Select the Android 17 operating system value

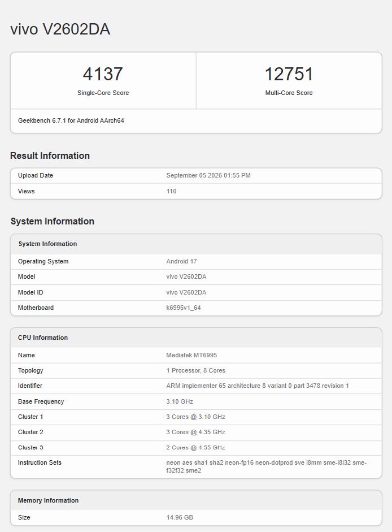181,261
